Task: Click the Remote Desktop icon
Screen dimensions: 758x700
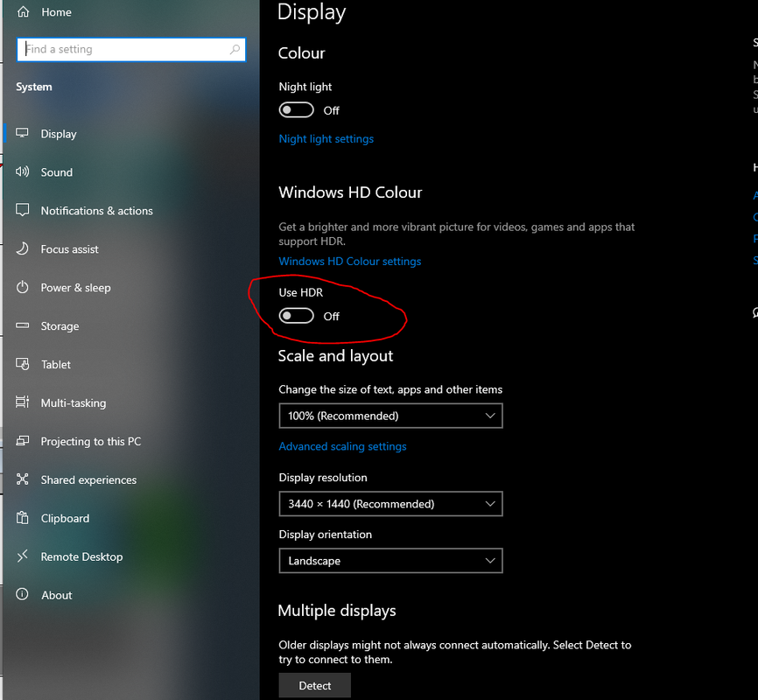Action: [x=22, y=556]
